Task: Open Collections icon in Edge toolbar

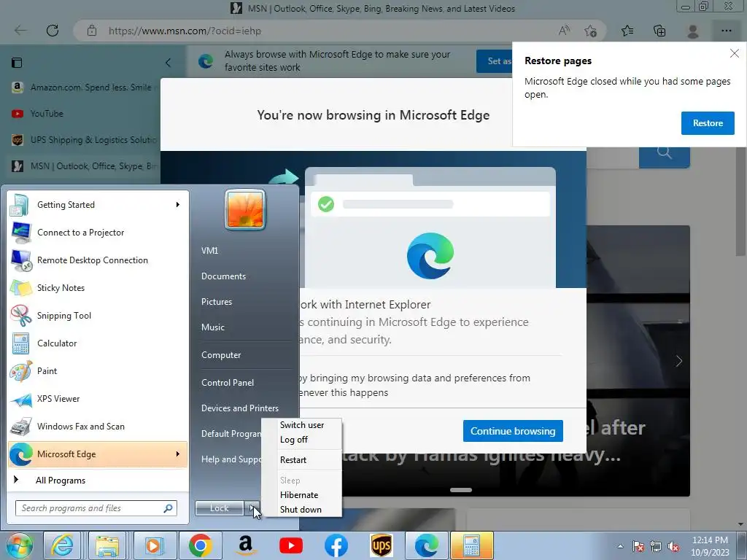Action: click(x=659, y=31)
